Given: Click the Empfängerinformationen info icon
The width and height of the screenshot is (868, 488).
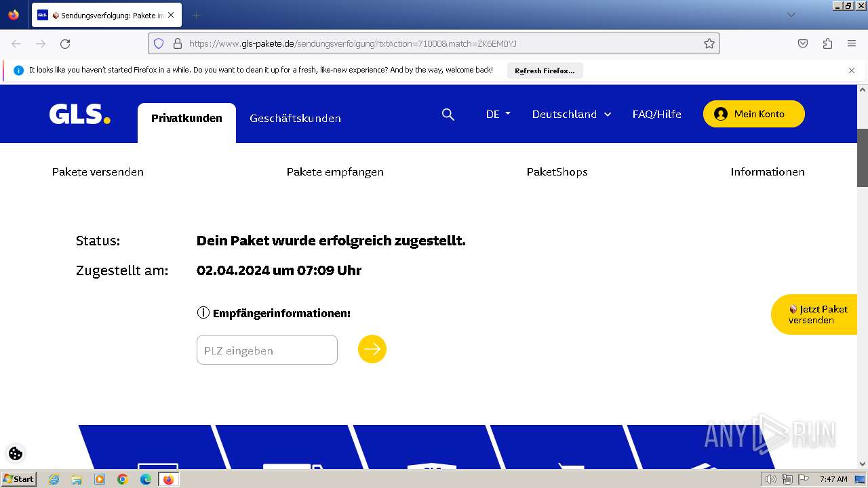Looking at the screenshot, I should [203, 312].
